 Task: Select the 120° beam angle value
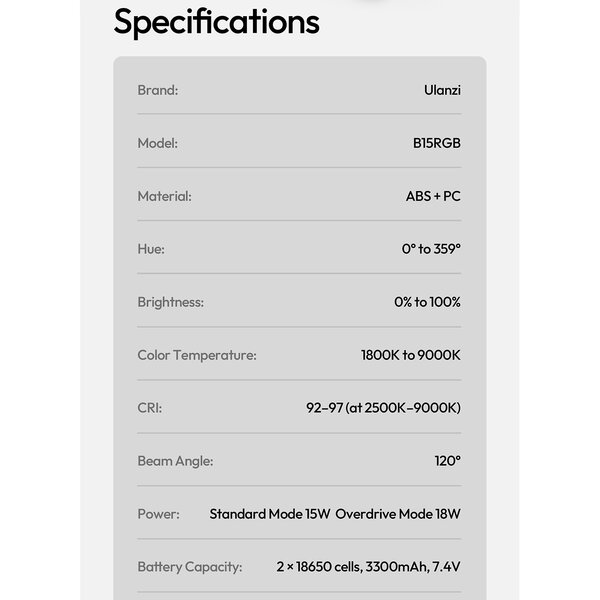point(447,461)
